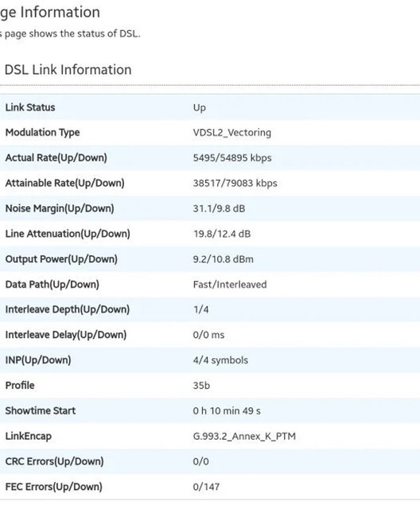Click the value 'G.993.2_Annex_K_PTM'
The height and width of the screenshot is (509, 420).
244,437
